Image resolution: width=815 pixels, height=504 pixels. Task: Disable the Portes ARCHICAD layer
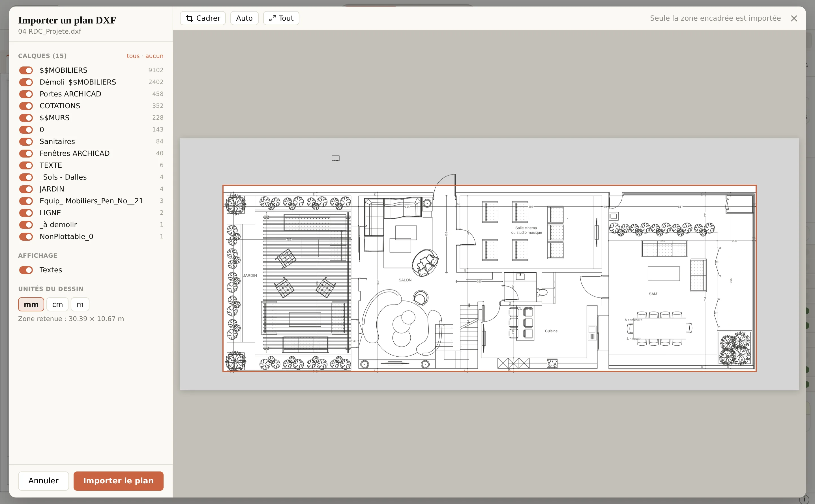pyautogui.click(x=26, y=94)
